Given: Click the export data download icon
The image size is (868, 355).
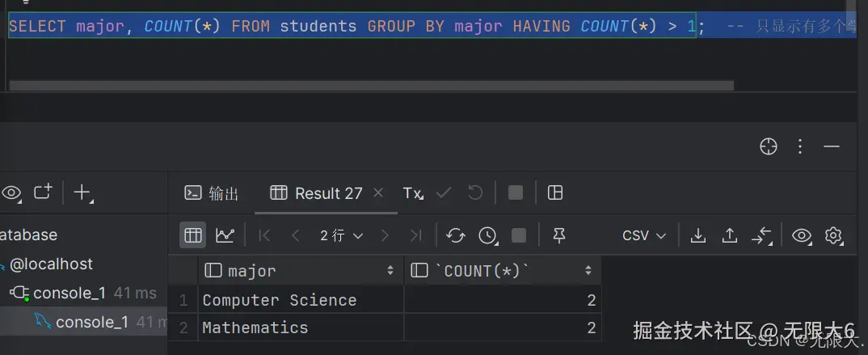Looking at the screenshot, I should click(698, 235).
